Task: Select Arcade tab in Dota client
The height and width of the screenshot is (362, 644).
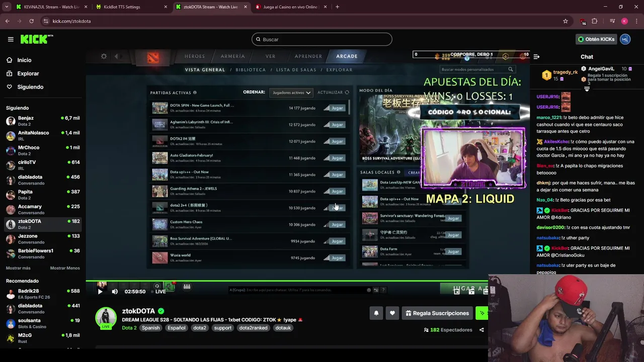Action: pos(347,56)
